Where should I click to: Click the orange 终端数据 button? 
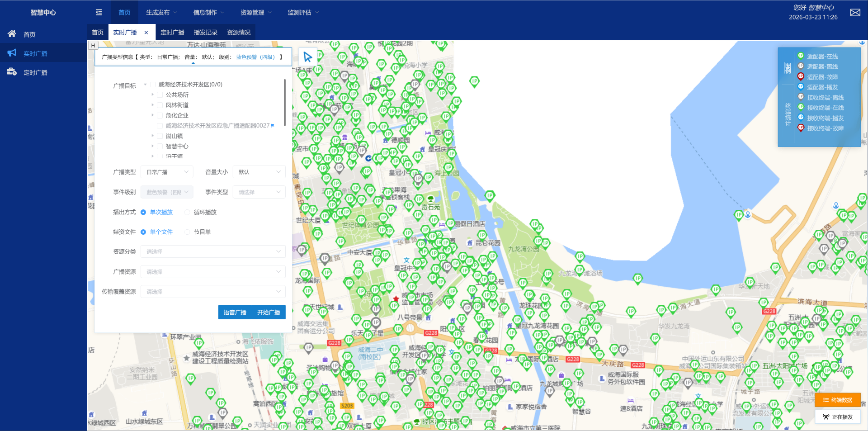pos(838,400)
